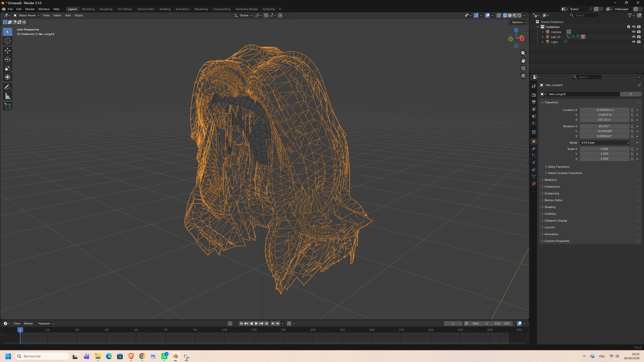Screen dimensions: 644x362
Task: Activate the Scale tool
Action: point(7,68)
